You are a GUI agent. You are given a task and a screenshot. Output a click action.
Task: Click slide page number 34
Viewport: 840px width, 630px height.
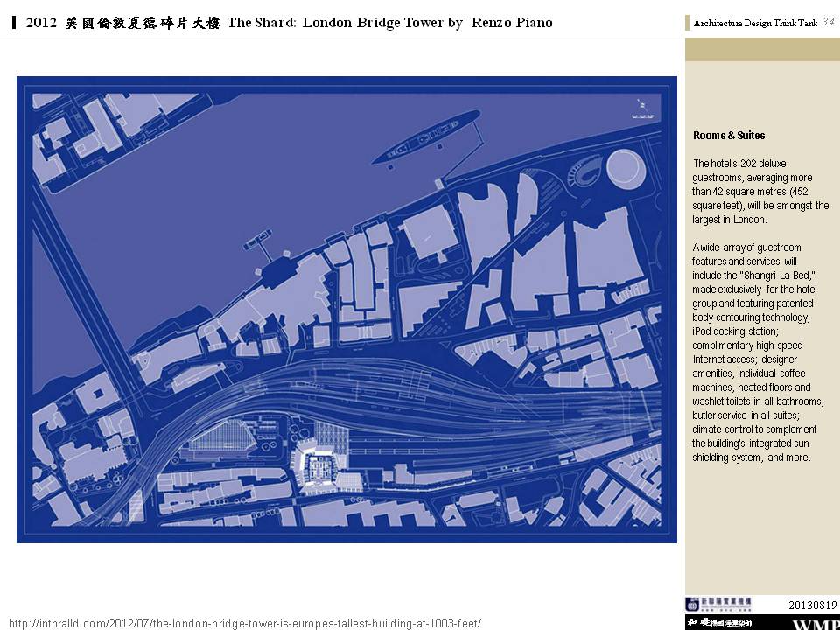coord(829,22)
